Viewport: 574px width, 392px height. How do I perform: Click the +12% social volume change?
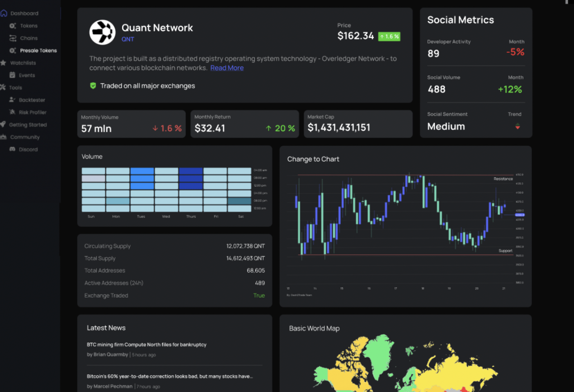pos(510,89)
